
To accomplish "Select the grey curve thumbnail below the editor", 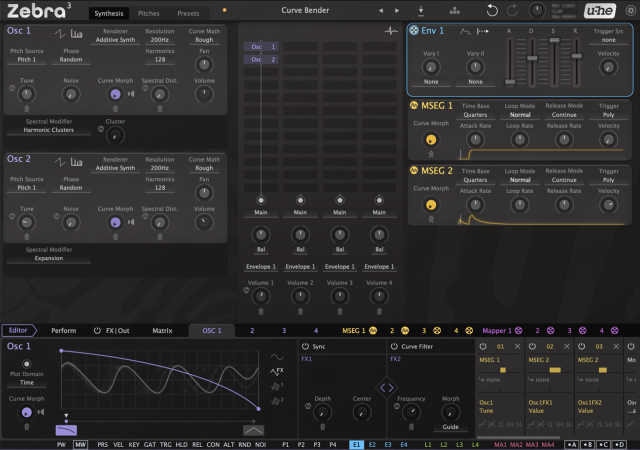I will pyautogui.click(x=253, y=430).
